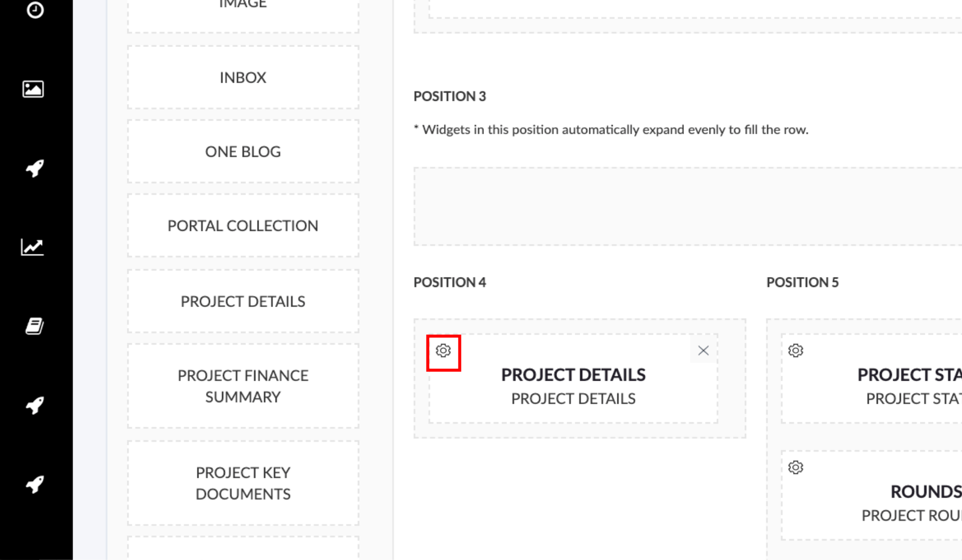The image size is (962, 560).
Task: Open the line chart analytics icon
Action: tap(33, 247)
